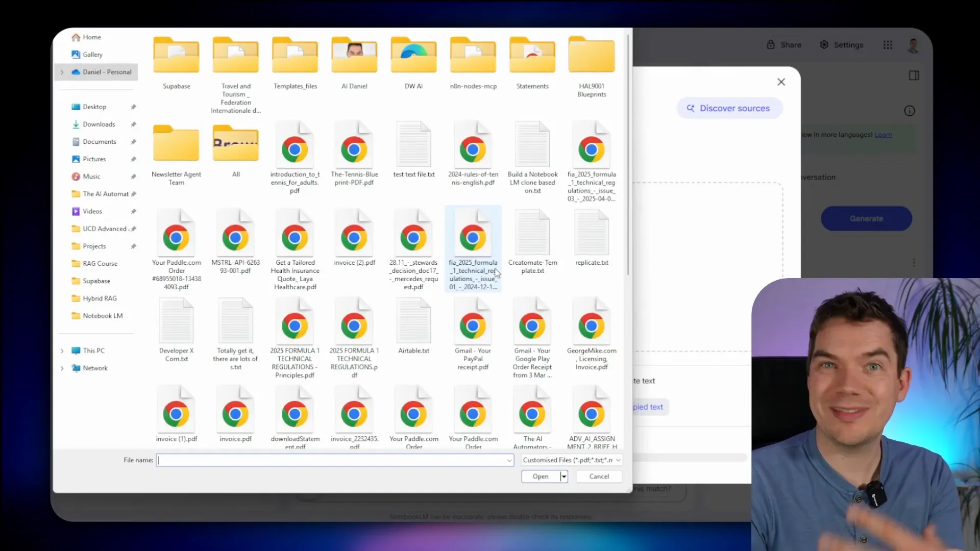This screenshot has width=980, height=551.
Task: Select invoice (2).pdf file
Action: (x=354, y=238)
